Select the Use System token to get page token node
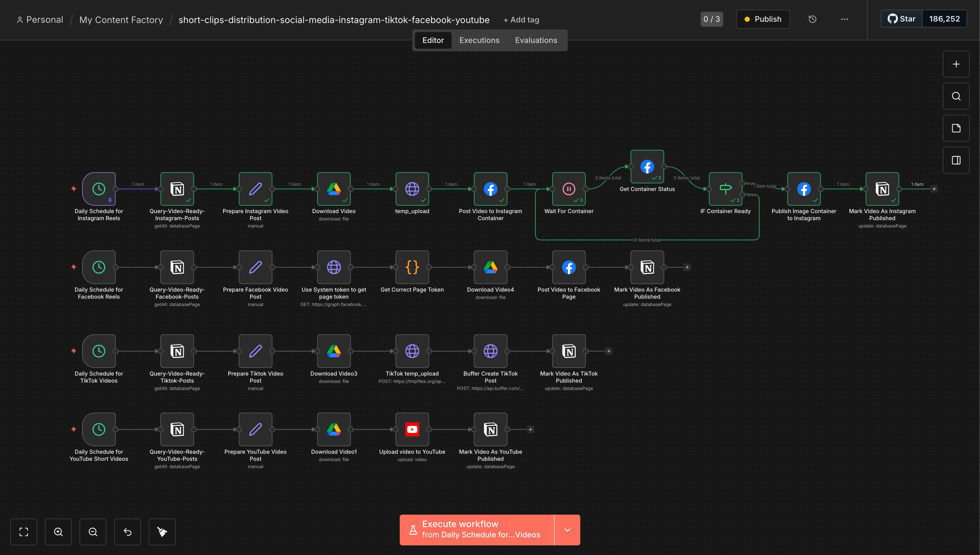The image size is (980, 555). 334,267
